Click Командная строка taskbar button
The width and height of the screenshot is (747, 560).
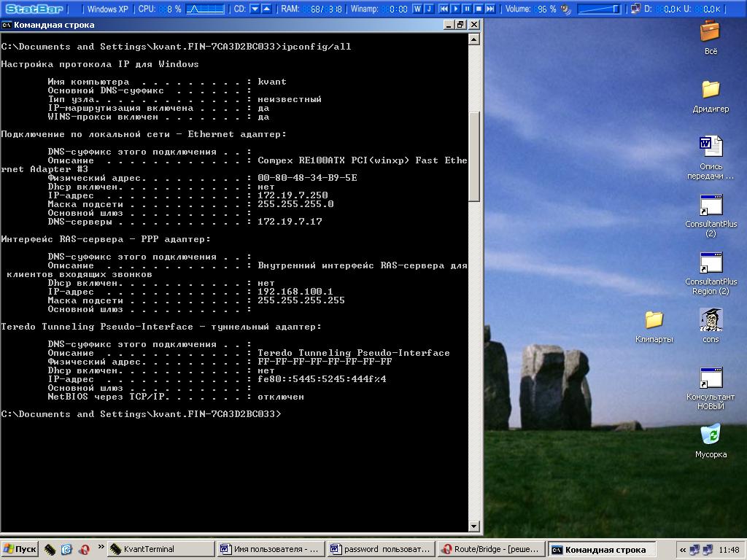602,549
